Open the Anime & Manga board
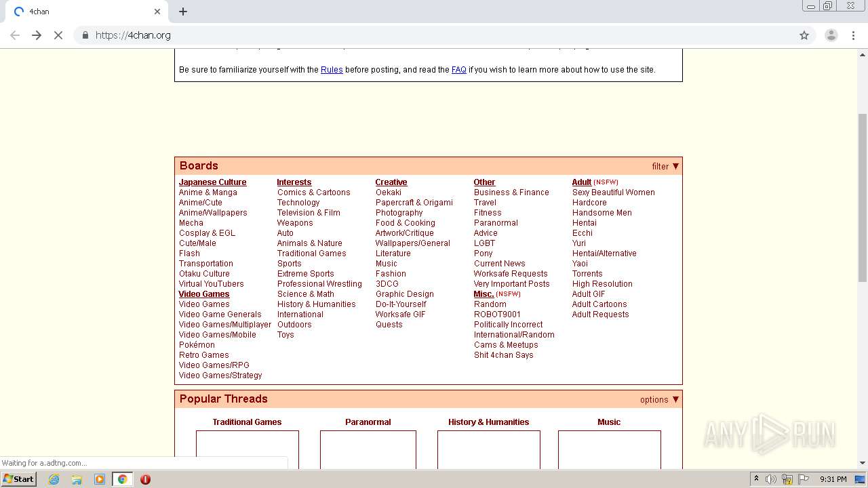Image resolution: width=868 pixels, height=488 pixels. point(208,192)
